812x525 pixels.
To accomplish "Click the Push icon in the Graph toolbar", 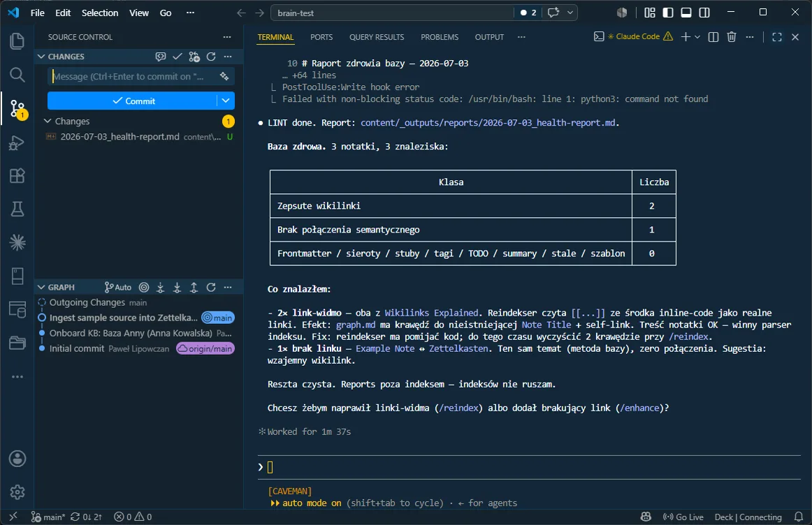I will pos(194,288).
